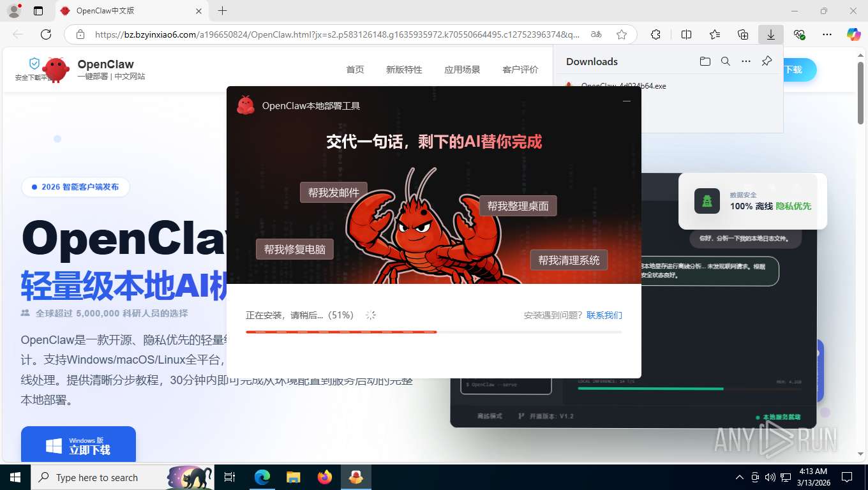Click the site lock info icon
Screen dimensions: 868x490
(80, 34)
